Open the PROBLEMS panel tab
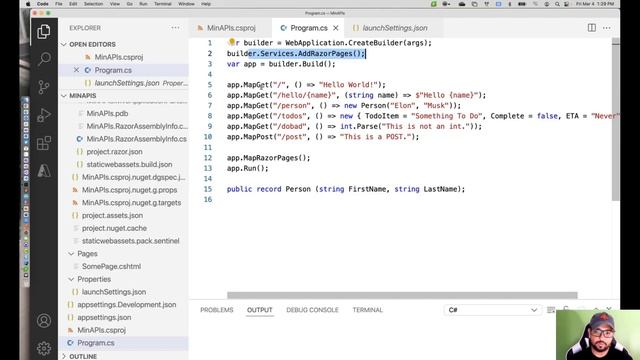Screen dimensions: 640x360 (217, 310)
